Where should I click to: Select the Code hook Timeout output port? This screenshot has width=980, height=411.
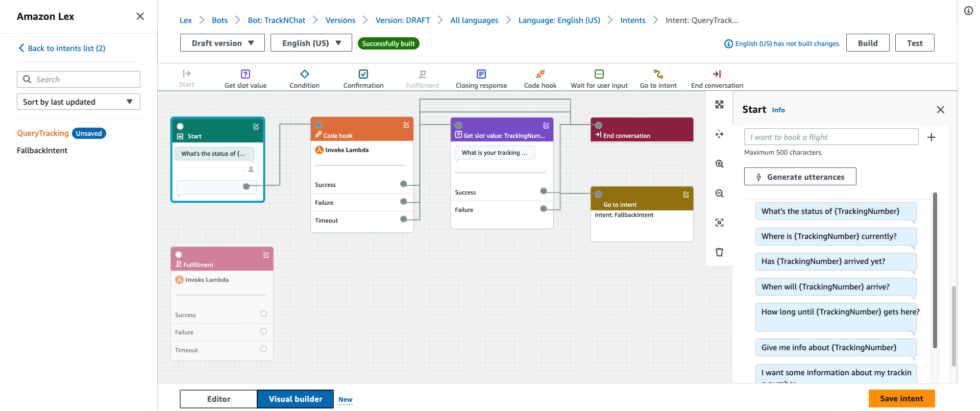pos(404,219)
